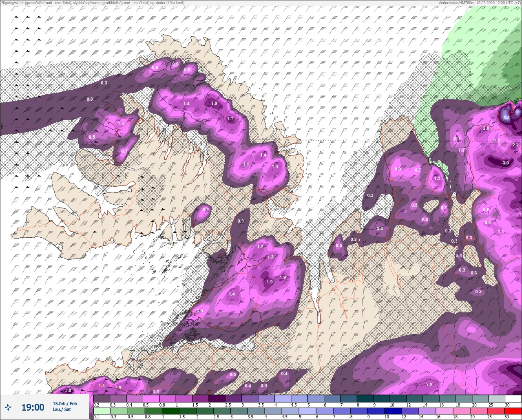Image resolution: width=522 pixels, height=420 pixels.
Task: Click the 1.7 precipitation value on the map
Action: pyautogui.click(x=230, y=119)
